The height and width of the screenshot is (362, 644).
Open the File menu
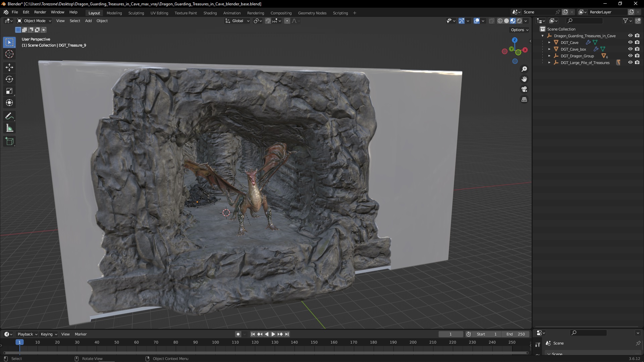(15, 12)
